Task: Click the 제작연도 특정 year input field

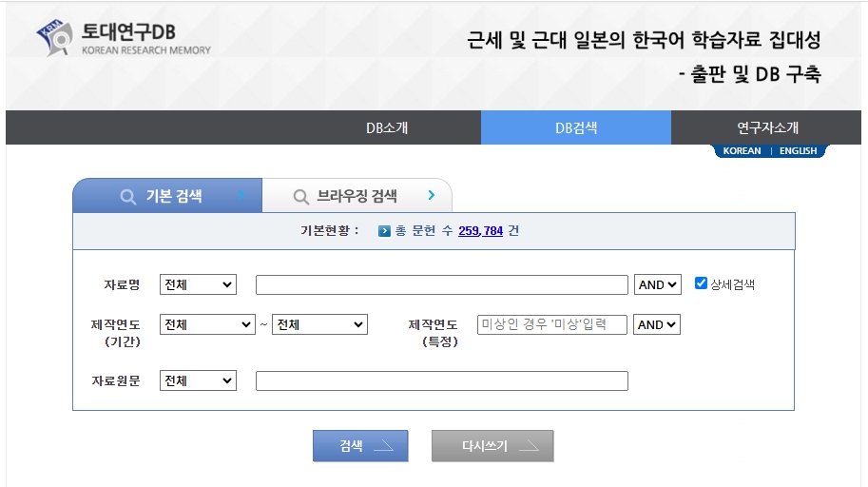Action: click(x=552, y=324)
